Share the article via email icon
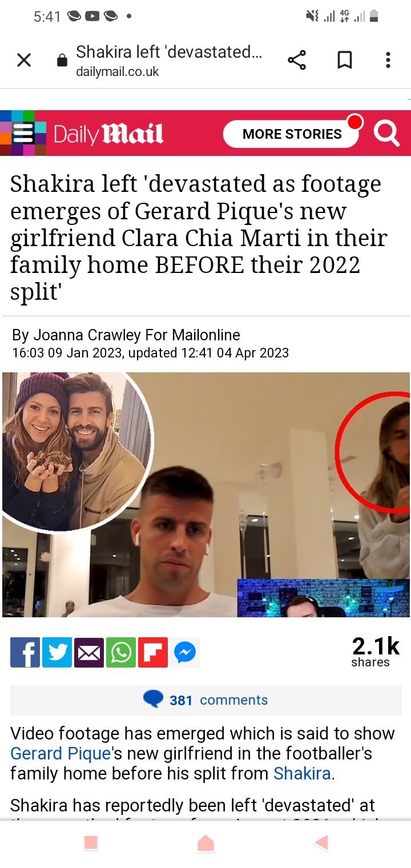The image size is (411, 868). pos(89,652)
